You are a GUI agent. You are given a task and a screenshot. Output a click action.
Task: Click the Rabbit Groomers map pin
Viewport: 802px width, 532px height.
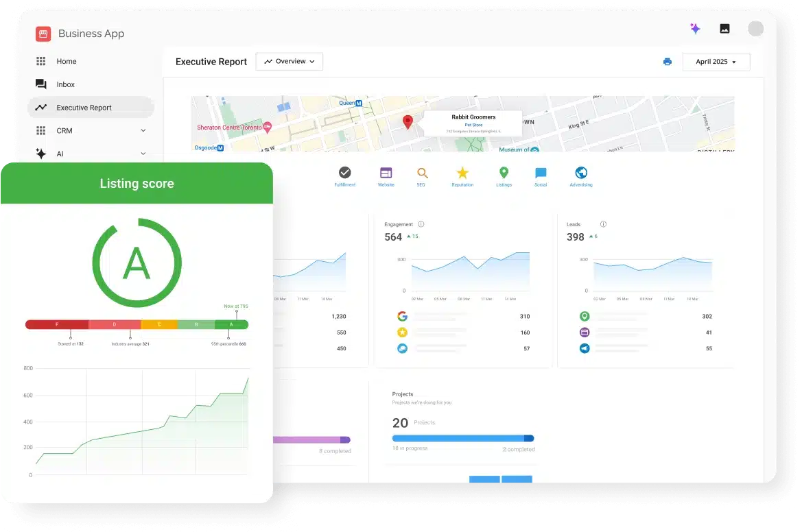[x=408, y=121]
